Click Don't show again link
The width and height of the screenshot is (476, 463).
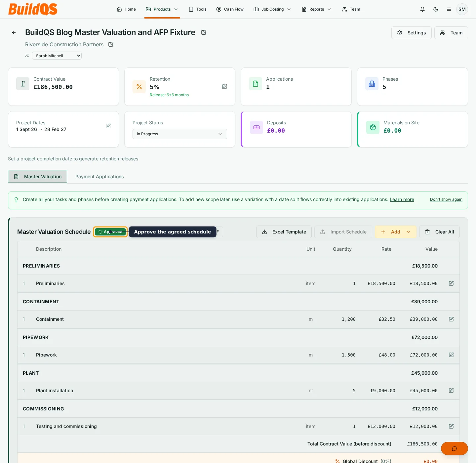coord(446,199)
